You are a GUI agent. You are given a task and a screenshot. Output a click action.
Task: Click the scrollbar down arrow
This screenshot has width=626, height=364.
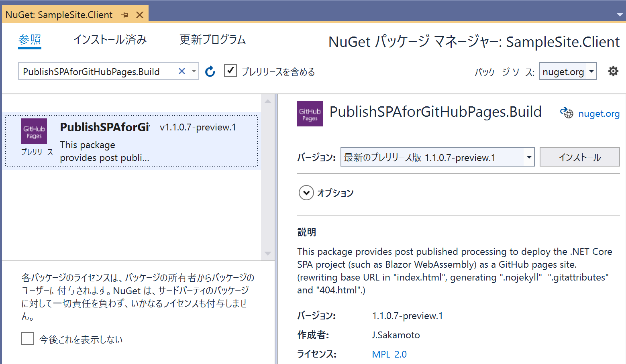[268, 254]
